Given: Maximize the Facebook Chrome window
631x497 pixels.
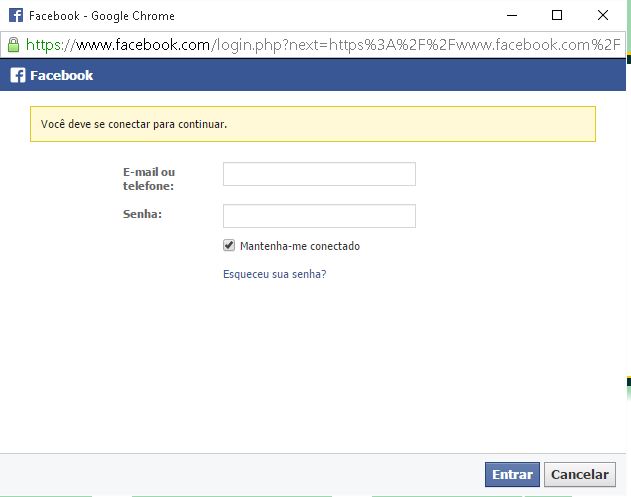Looking at the screenshot, I should tap(557, 15).
